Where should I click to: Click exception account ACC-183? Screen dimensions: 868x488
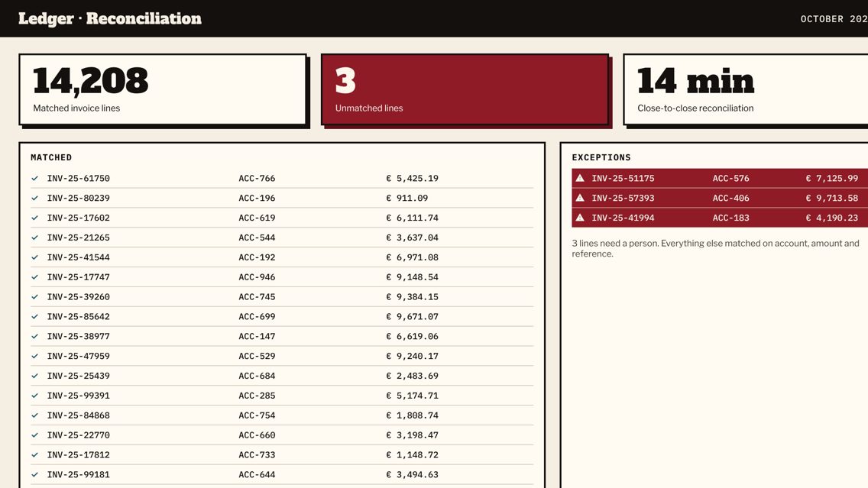(730, 218)
